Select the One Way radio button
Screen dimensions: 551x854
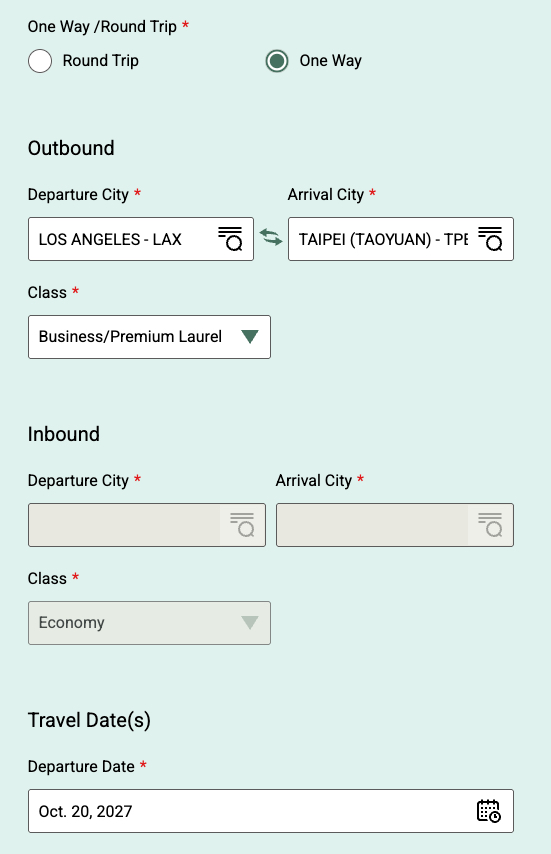coord(277,61)
